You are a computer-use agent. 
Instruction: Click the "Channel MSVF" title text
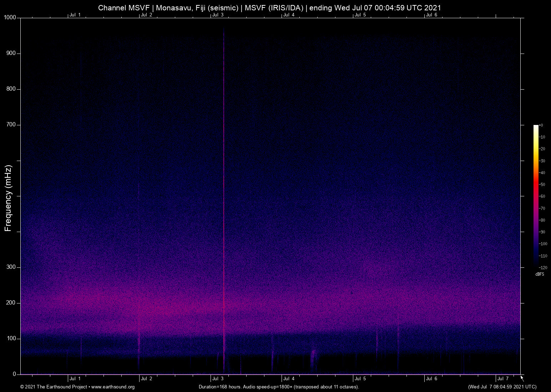click(x=124, y=8)
